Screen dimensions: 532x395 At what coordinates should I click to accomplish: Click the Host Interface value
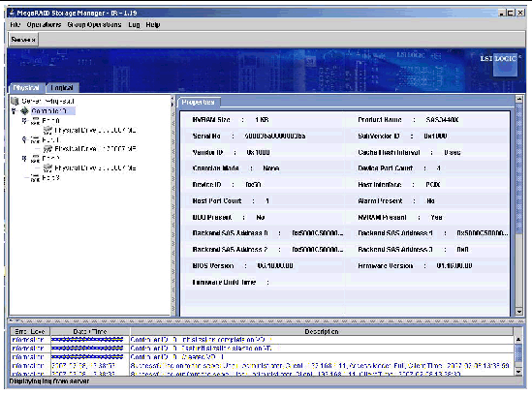pyautogui.click(x=433, y=185)
